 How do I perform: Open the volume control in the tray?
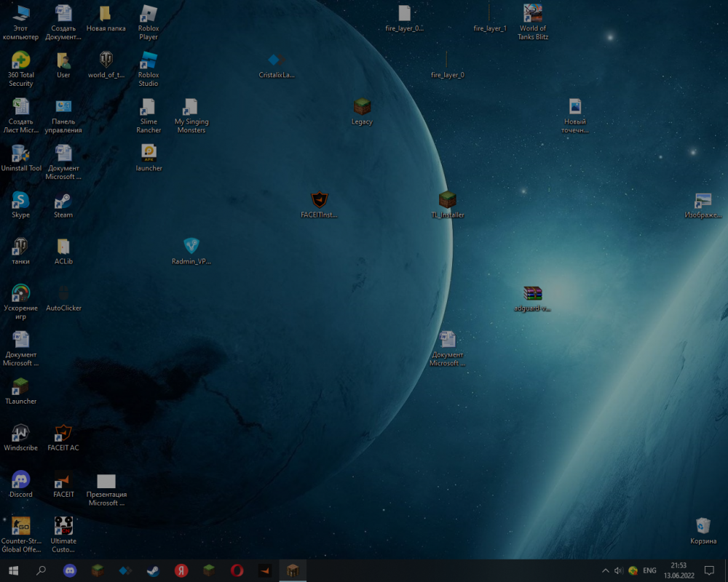coord(619,570)
